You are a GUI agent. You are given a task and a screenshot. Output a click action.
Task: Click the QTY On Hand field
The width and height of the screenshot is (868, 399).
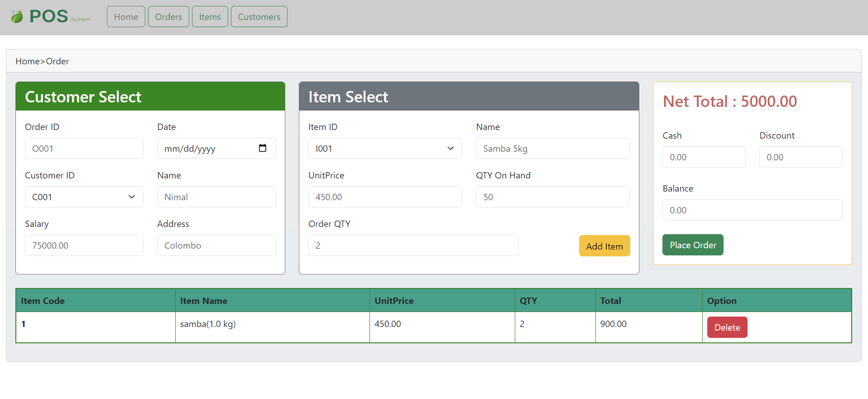coord(553,197)
